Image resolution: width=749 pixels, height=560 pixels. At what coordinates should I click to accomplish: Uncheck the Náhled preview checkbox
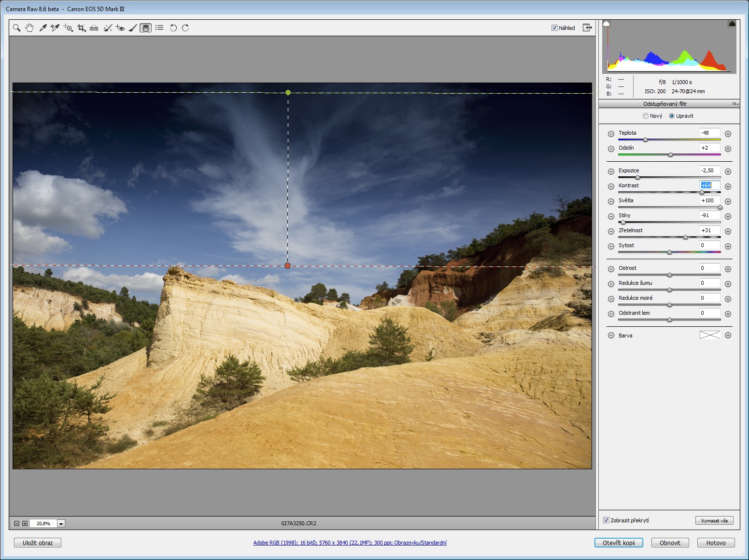coord(554,28)
